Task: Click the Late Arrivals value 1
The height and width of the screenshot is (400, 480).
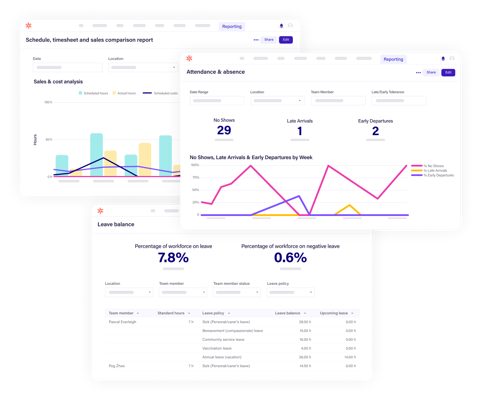Action: (300, 131)
